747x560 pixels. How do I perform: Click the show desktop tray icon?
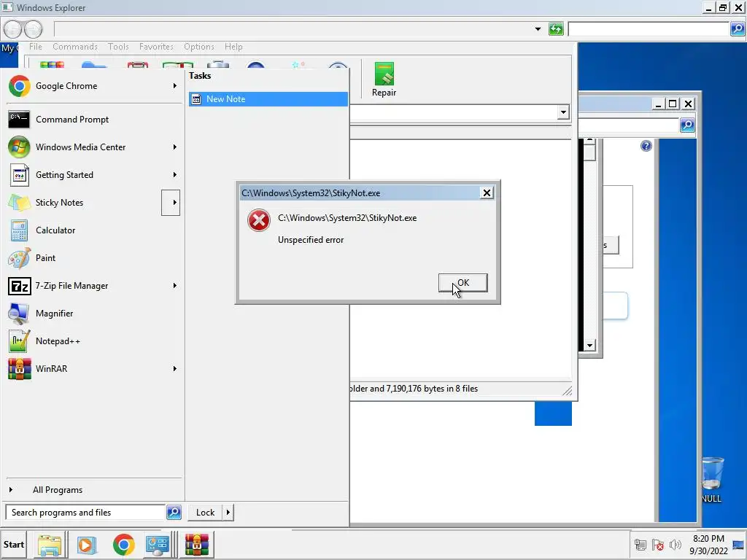738,545
